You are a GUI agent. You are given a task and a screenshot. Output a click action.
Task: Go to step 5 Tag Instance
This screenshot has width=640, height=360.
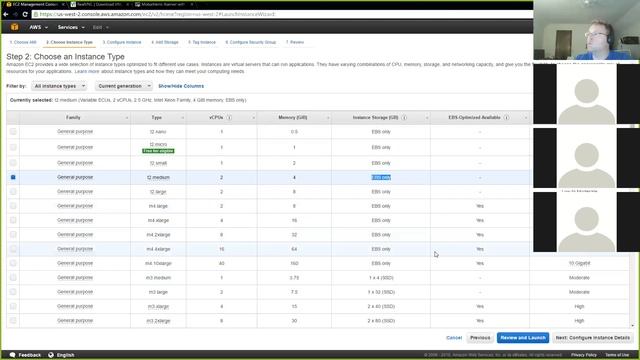pyautogui.click(x=202, y=42)
